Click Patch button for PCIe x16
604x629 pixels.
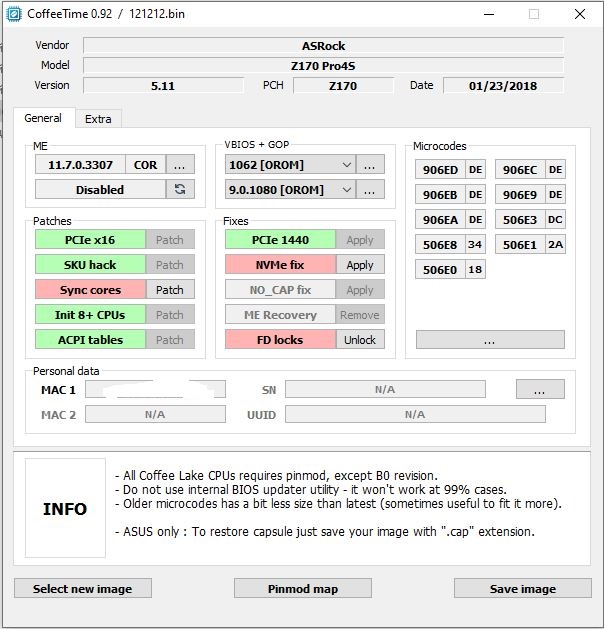coord(170,239)
